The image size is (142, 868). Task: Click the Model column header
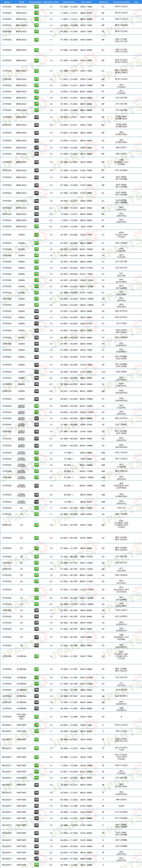tap(21, 2)
